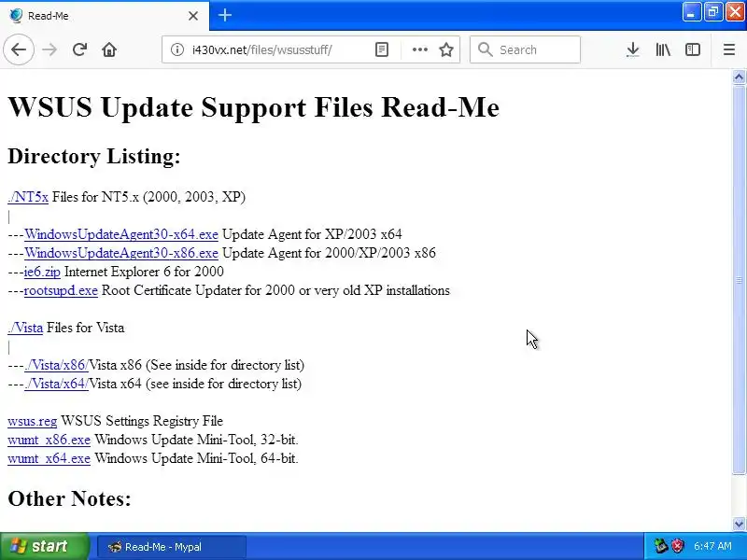Click the magnifier icon in search box
The width and height of the screenshot is (747, 560).
pyautogui.click(x=485, y=49)
